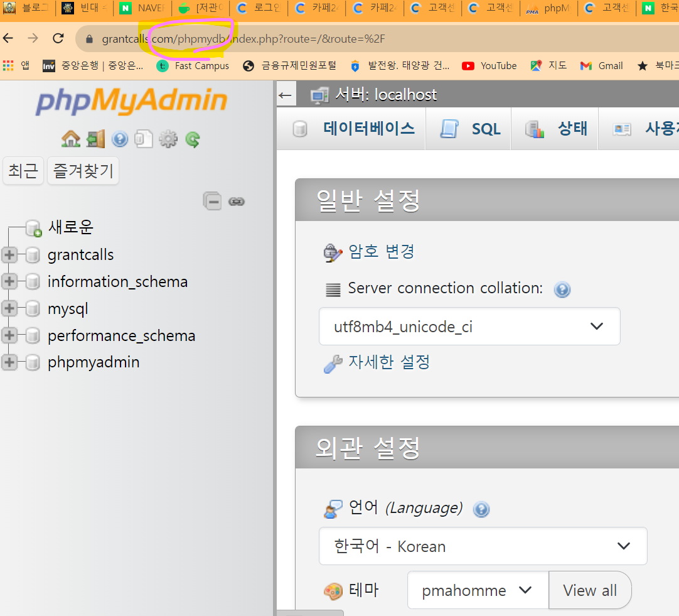Open Gmail bookmark
The width and height of the screenshot is (679, 616).
click(601, 66)
